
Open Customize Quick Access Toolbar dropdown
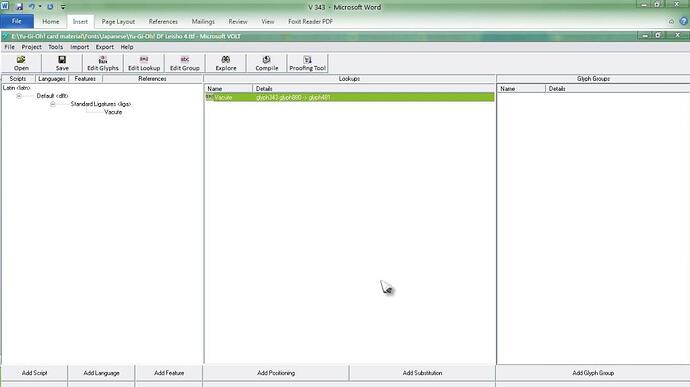(x=63, y=7)
